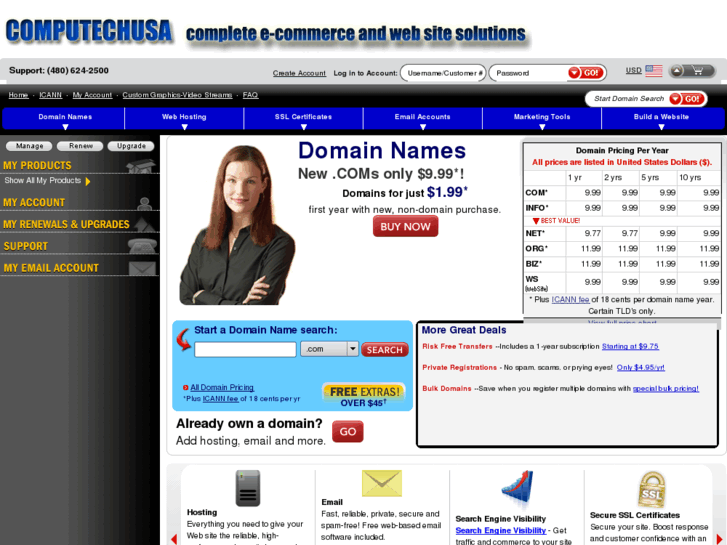This screenshot has width=727, height=545.
Task: Click the My Account person icon
Action: [144, 203]
